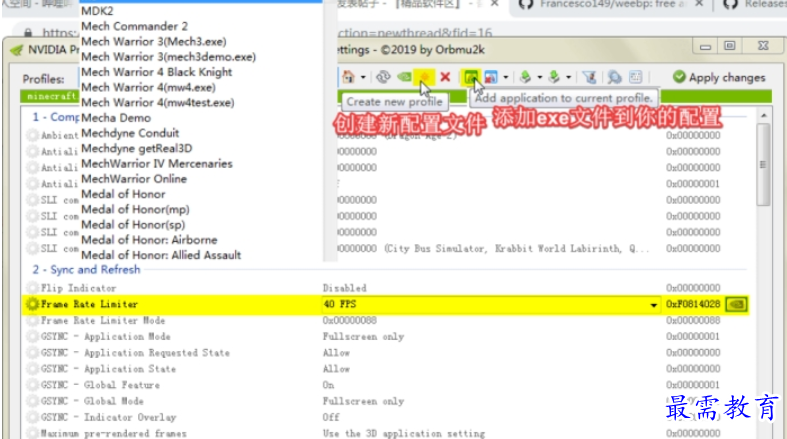Open the dropdown arrow beside the export icon
This screenshot has height=439, width=787.
540,78
